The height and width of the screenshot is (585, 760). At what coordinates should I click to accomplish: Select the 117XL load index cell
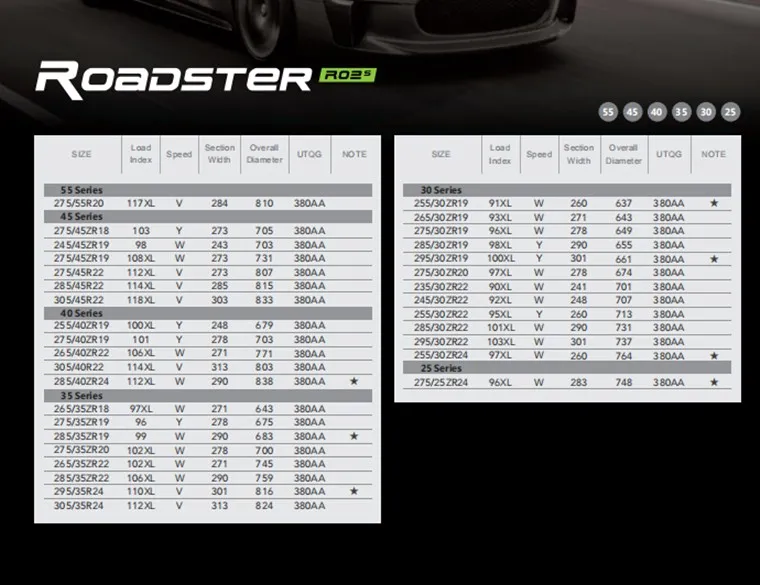click(141, 203)
